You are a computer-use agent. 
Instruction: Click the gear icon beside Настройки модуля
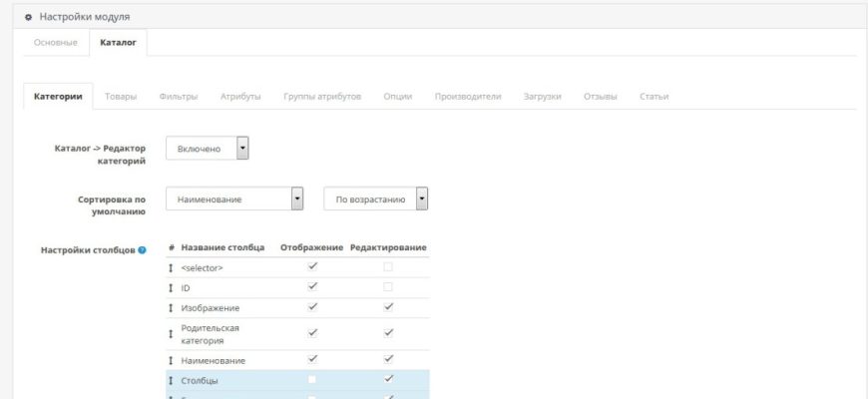point(28,17)
